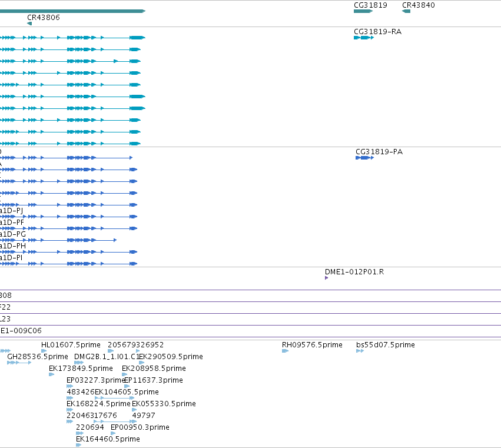Select the a1D-PI protein label
Image resolution: width=501 pixels, height=448 pixels.
pyautogui.click(x=11, y=258)
